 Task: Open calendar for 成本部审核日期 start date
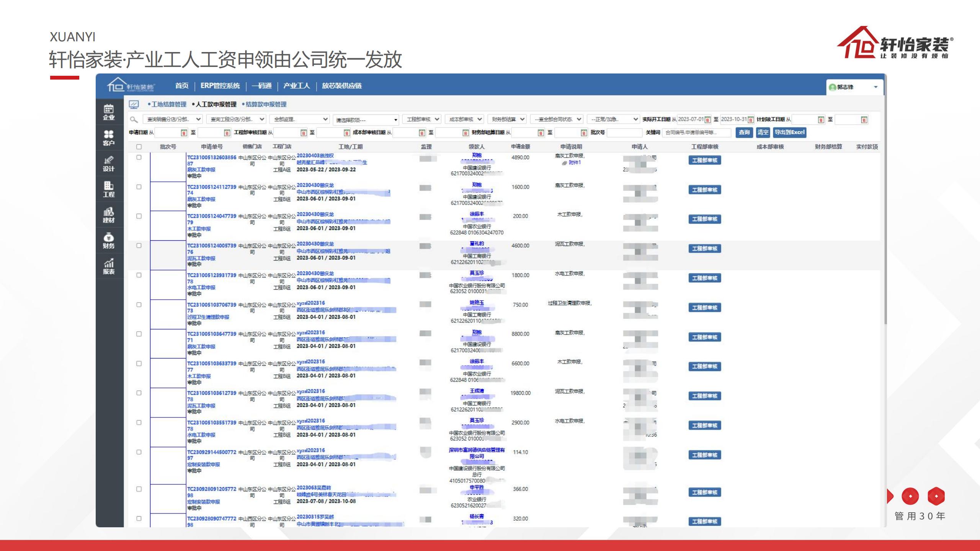click(422, 133)
